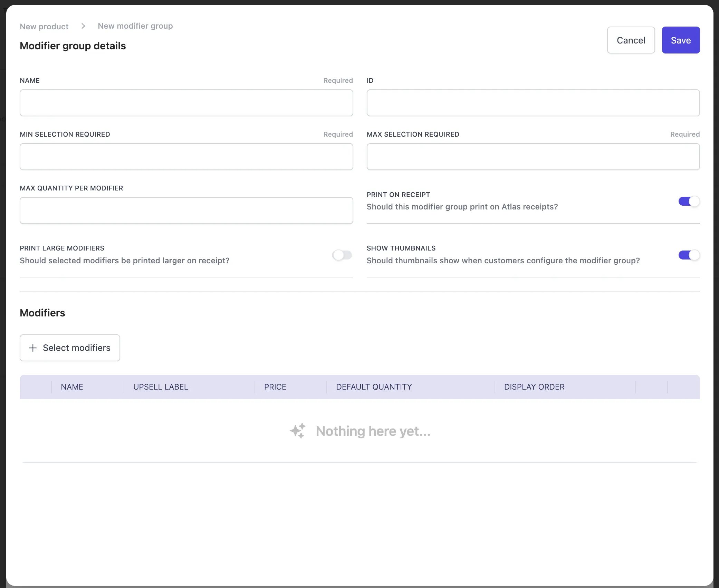This screenshot has width=719, height=588.
Task: Enable the Print Large Modifiers toggle
Action: coord(342,255)
